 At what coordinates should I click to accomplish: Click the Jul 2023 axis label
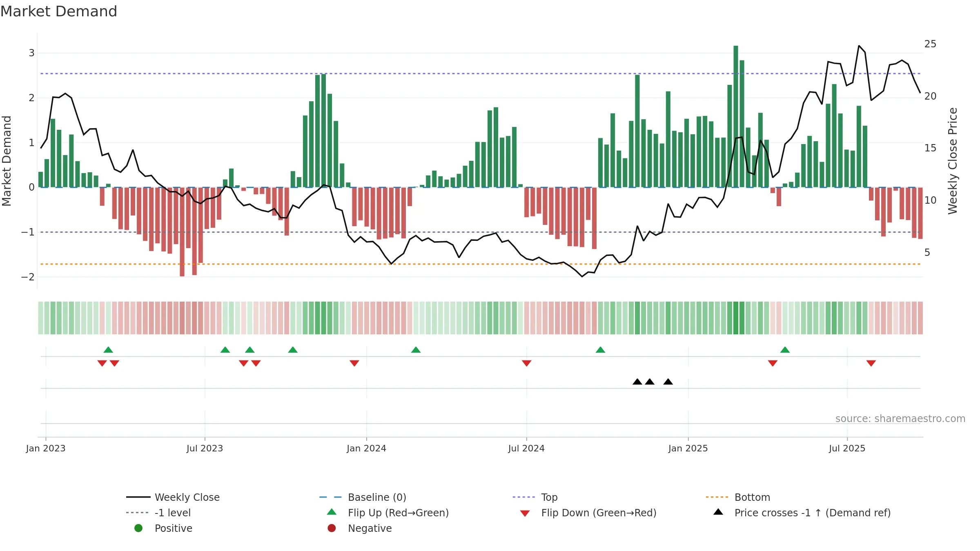click(205, 448)
